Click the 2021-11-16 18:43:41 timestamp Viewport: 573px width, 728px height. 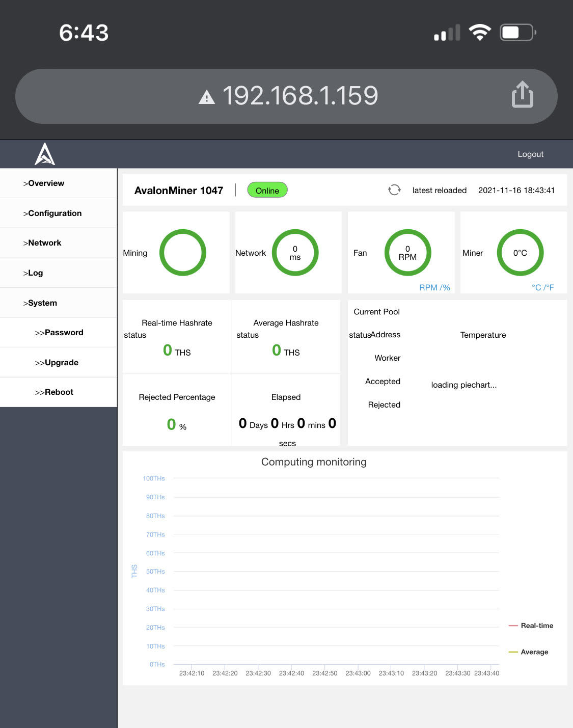pyautogui.click(x=516, y=190)
